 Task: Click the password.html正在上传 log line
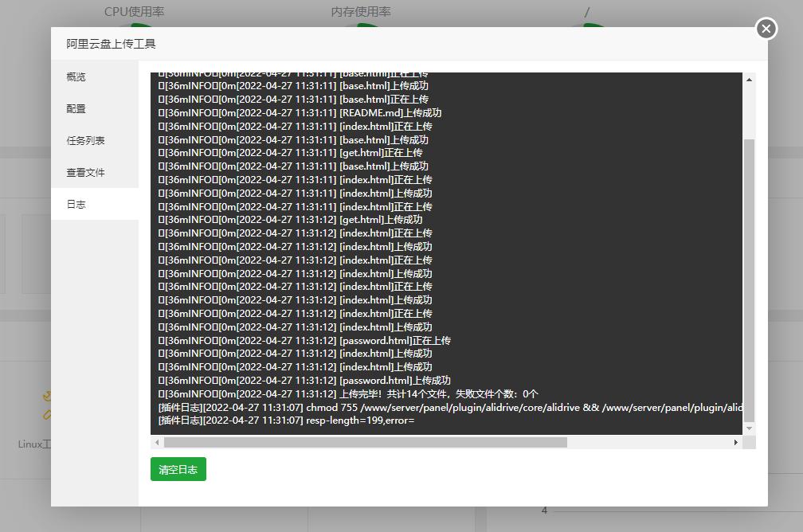304,341
